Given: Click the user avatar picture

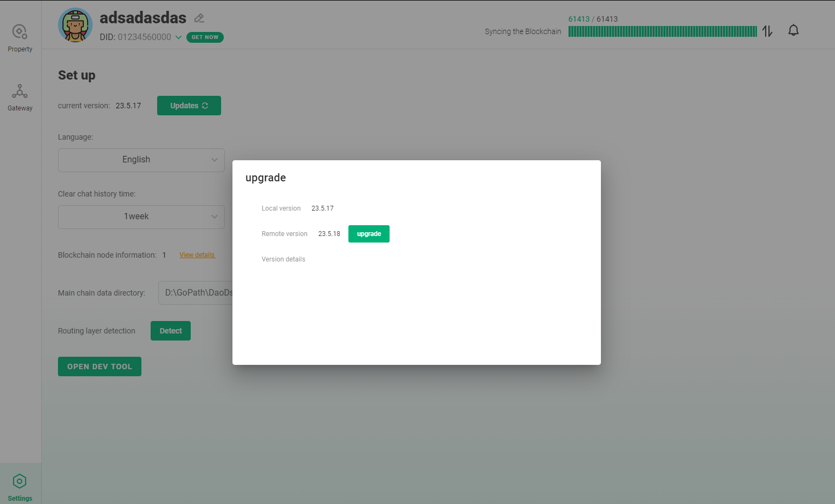Looking at the screenshot, I should (75, 25).
